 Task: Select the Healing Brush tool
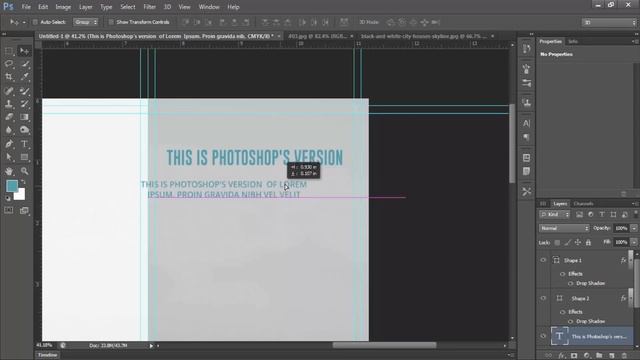(x=9, y=91)
